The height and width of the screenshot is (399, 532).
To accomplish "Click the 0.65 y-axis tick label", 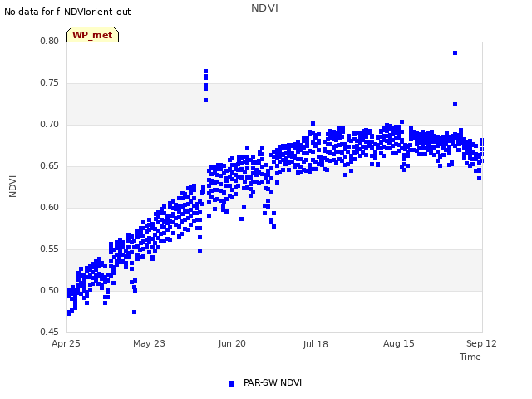I will pos(50,166).
